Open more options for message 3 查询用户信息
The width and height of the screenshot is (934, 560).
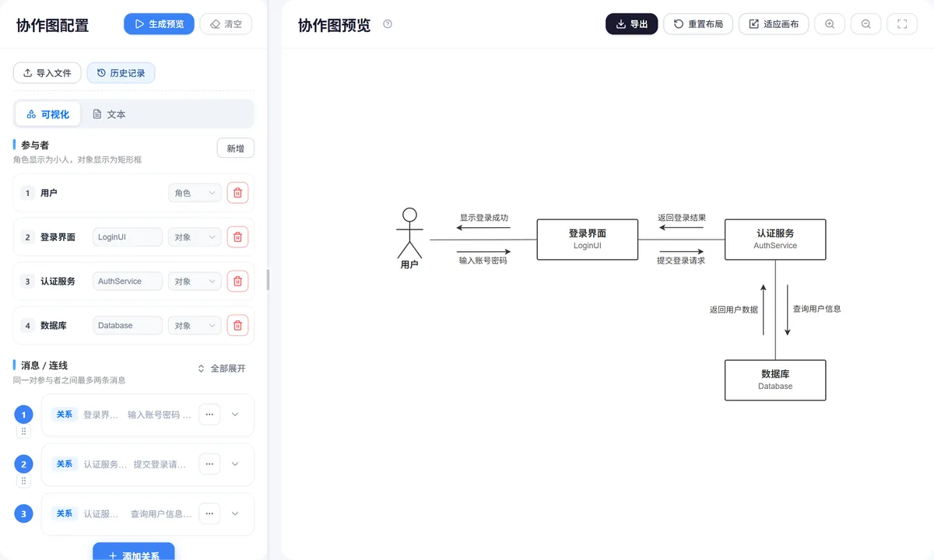209,513
